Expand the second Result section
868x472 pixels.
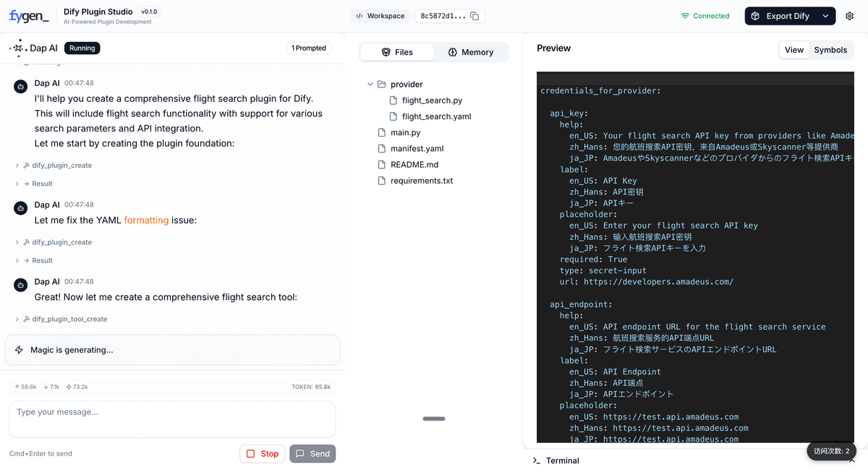17,260
